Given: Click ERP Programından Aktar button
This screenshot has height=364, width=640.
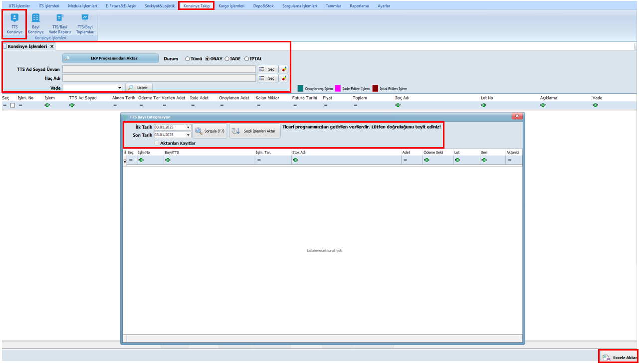Looking at the screenshot, I should click(110, 58).
